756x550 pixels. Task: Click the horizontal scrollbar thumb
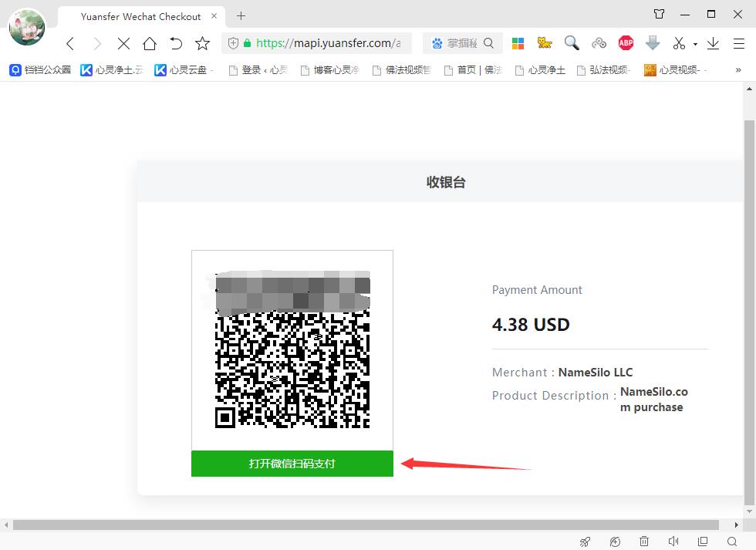366,525
